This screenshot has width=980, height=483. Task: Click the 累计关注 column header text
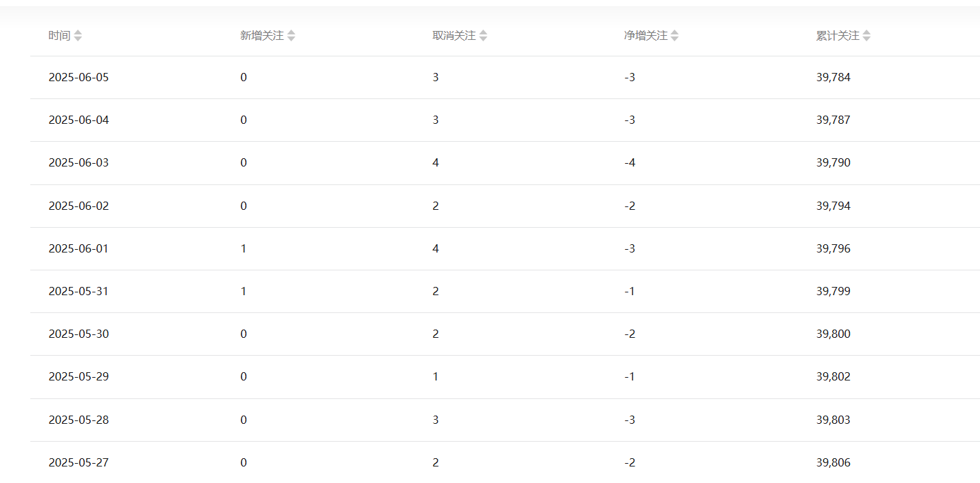(x=838, y=36)
